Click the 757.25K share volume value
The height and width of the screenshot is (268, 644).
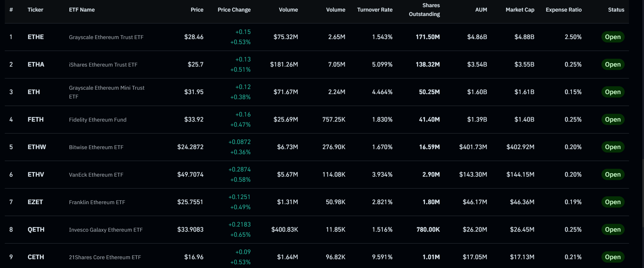point(334,120)
